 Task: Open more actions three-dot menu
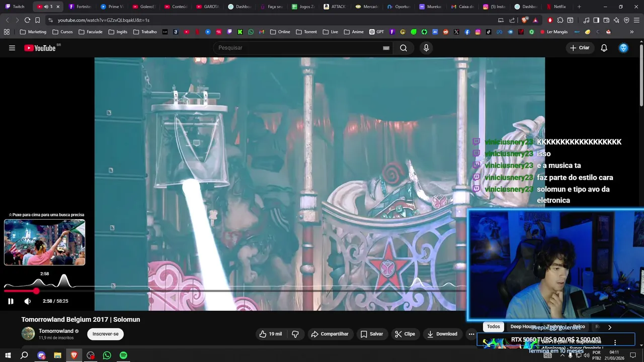click(x=471, y=334)
